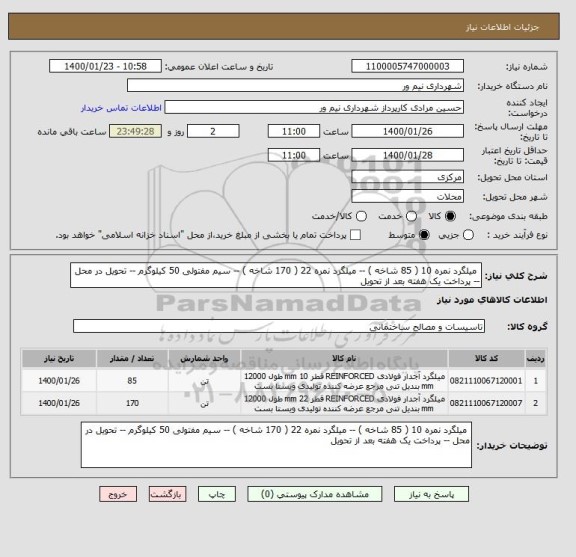Screen dimensions: 576x557
Task: Click the response deadline date 1400/01/26 field
Action: [x=407, y=132]
